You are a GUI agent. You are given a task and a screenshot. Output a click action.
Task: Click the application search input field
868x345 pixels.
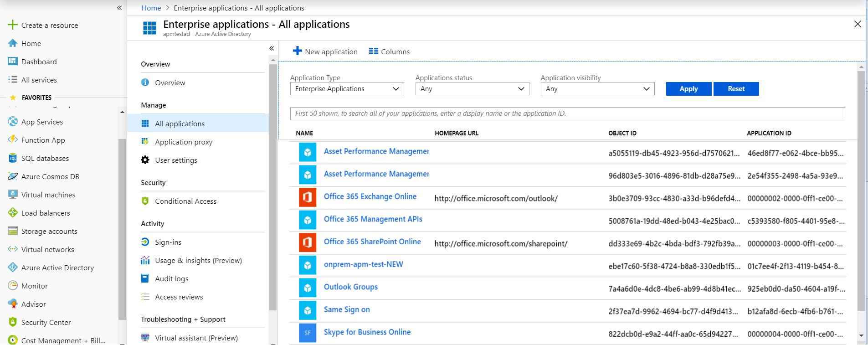[x=567, y=113]
